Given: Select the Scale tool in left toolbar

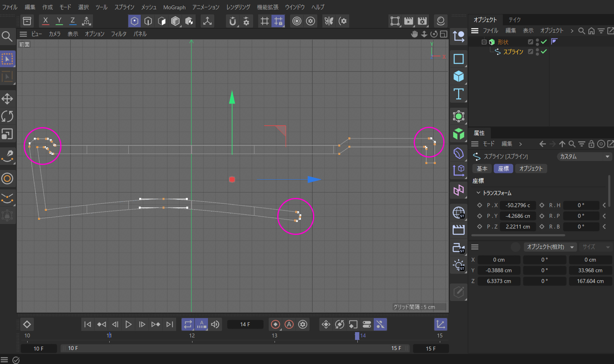Looking at the screenshot, I should coord(7,134).
